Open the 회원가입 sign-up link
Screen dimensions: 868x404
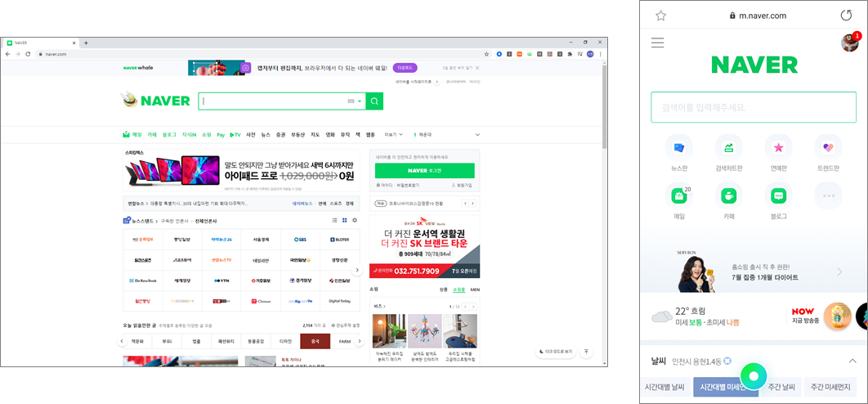pos(463,185)
